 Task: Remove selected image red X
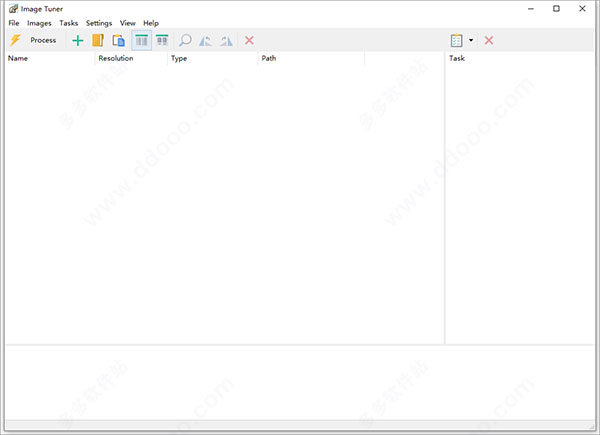[249, 40]
